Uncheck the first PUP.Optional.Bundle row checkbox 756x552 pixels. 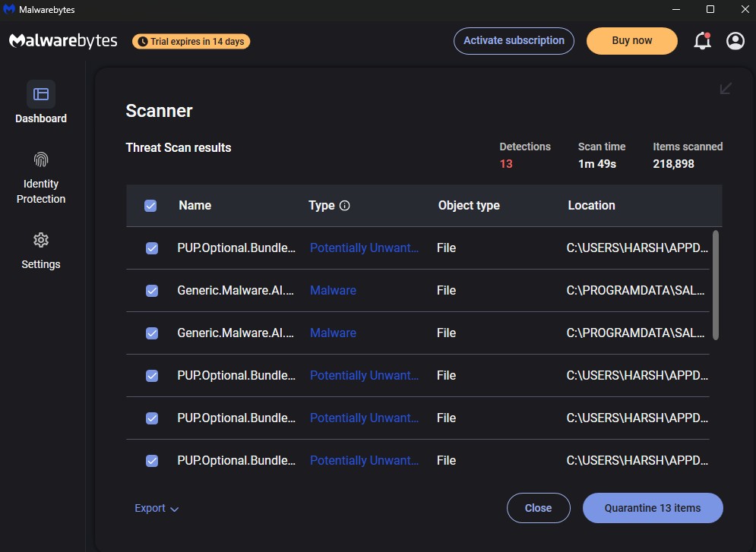152,248
